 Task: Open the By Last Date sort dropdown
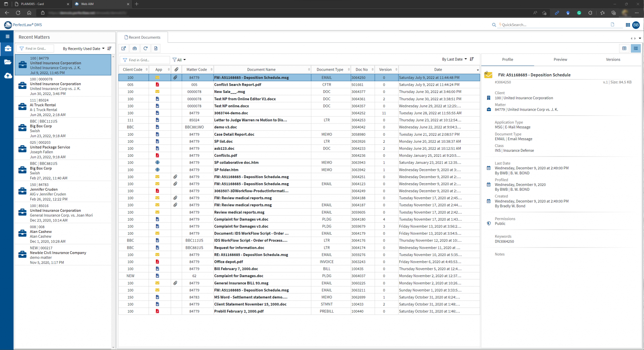click(454, 59)
